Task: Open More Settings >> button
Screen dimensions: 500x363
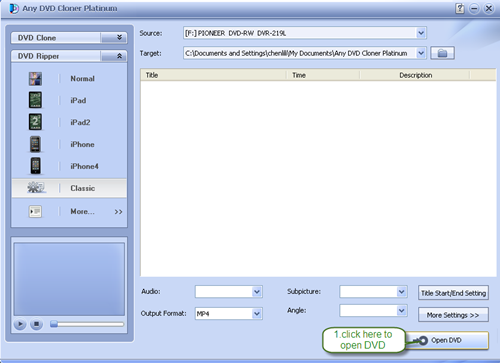Action: 453,315
